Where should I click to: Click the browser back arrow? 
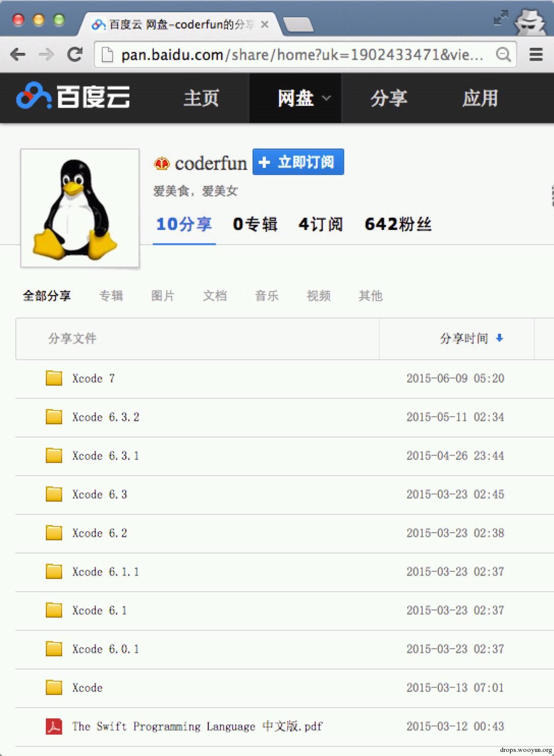pos(18,54)
